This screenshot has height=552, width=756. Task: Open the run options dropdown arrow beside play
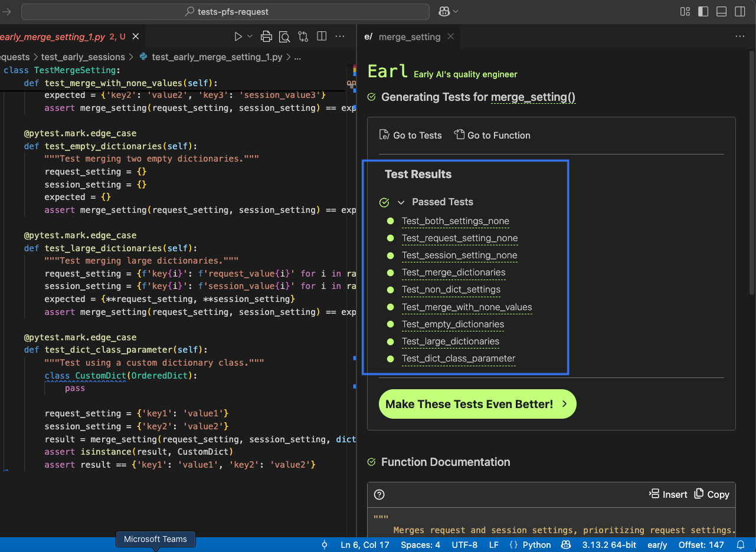250,37
